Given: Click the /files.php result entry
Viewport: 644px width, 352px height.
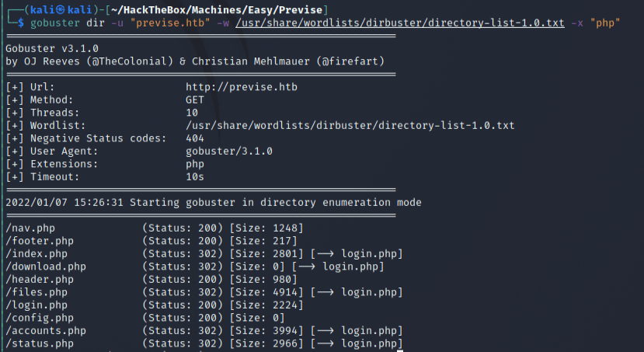Looking at the screenshot, I should (37, 292).
